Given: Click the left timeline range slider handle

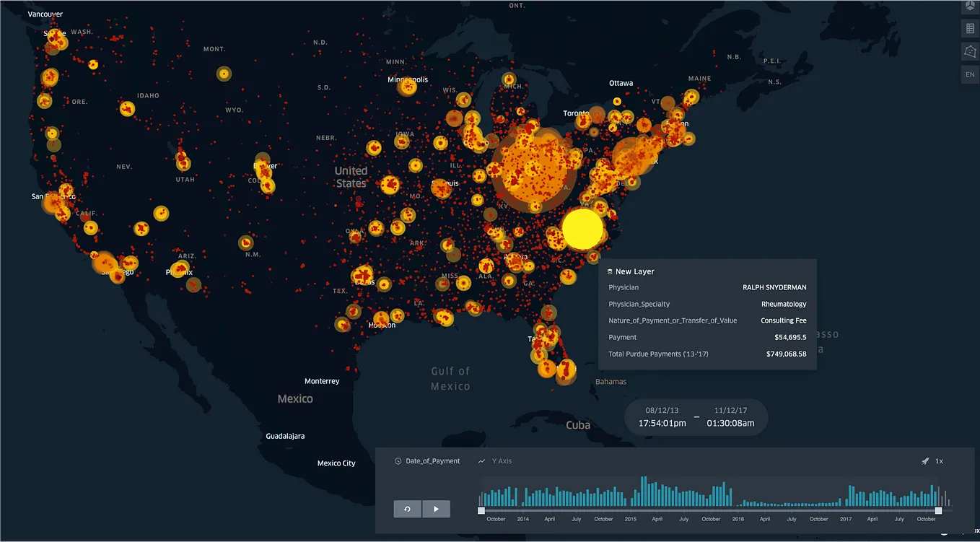Looking at the screenshot, I should click(x=481, y=511).
